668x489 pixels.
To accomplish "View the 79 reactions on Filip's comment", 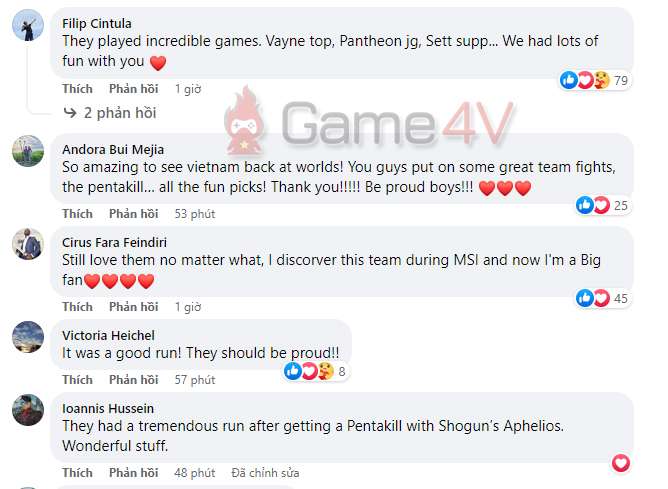I will 595,80.
